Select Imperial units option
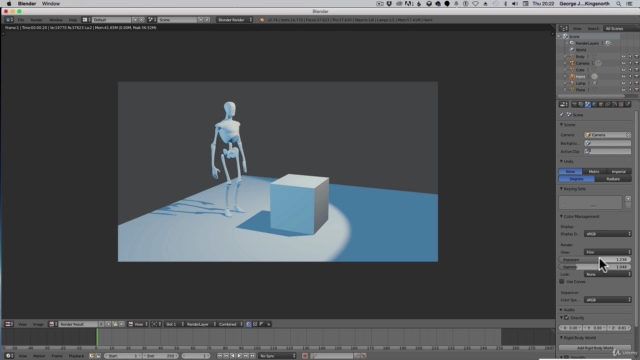 click(x=619, y=171)
